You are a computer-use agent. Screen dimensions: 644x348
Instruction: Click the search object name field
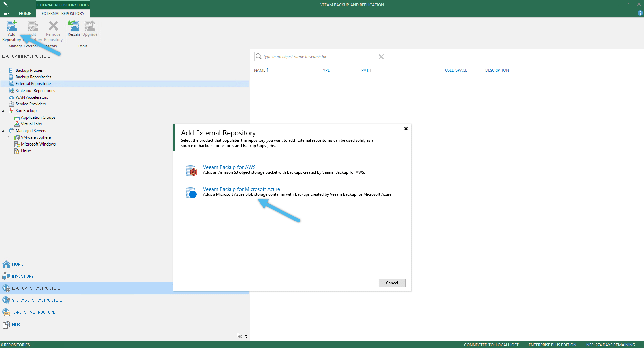pos(320,57)
